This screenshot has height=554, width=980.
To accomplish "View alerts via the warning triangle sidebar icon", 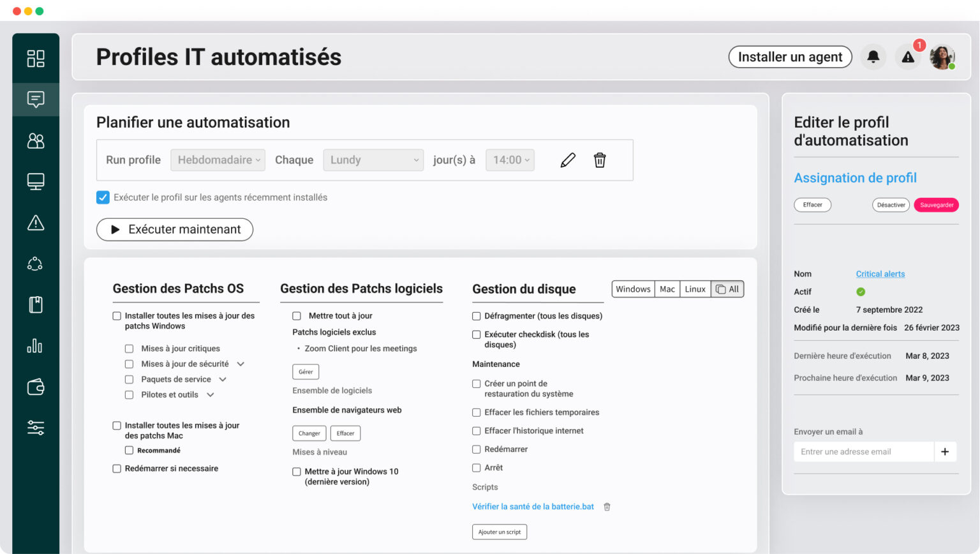I will click(x=36, y=223).
